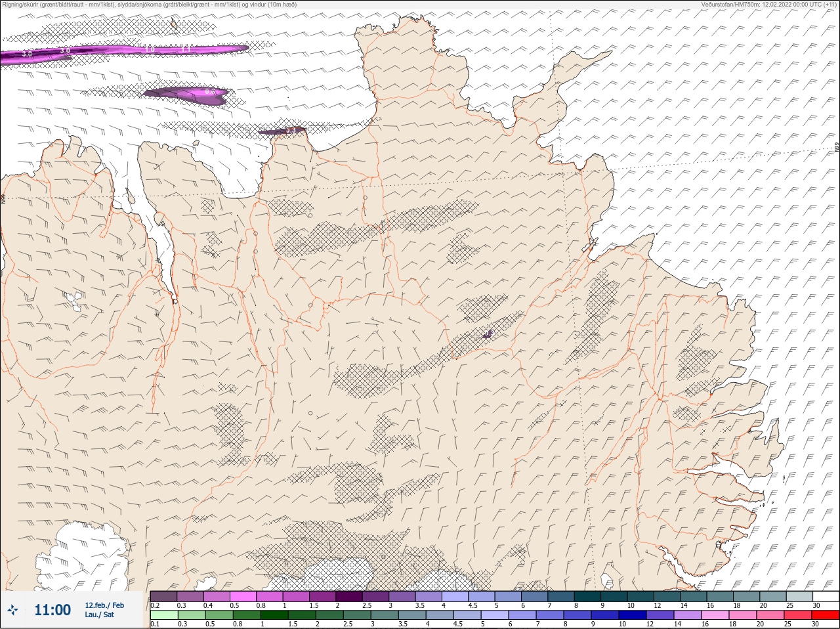Click the 1.1 precipitation value label
This screenshot has width=840, height=629.
click(185, 49)
